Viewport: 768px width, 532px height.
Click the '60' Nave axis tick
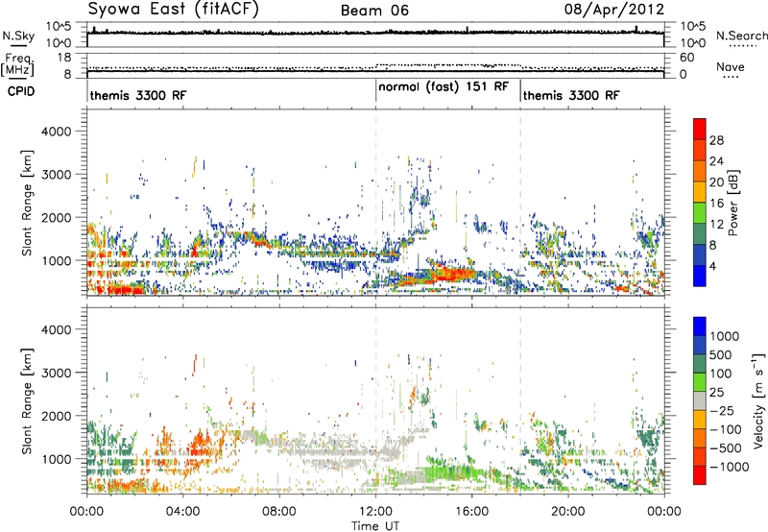click(x=686, y=58)
